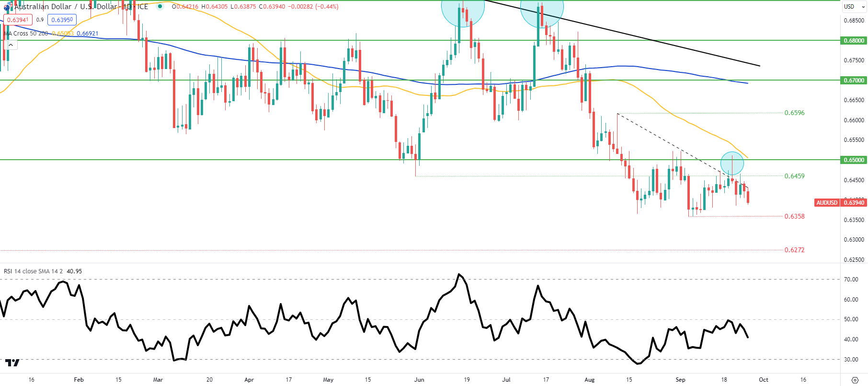Screen dimensions: 868x386
Task: Select the MA Cross 50 200 indicator legend
Action: click(26, 34)
